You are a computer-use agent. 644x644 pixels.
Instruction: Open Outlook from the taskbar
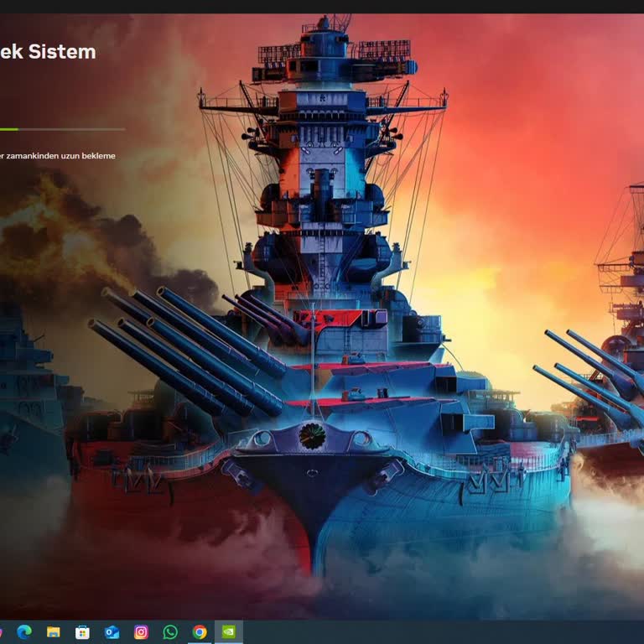(112, 632)
